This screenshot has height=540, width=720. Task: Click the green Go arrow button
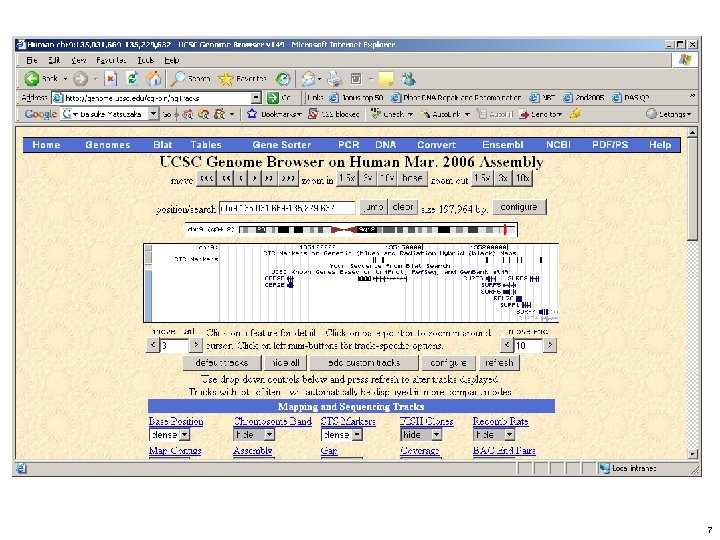273,97
